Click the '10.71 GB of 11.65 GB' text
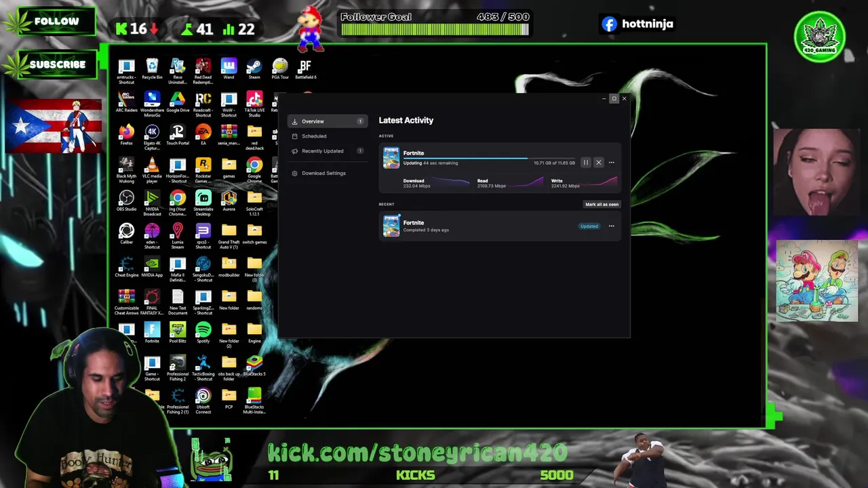Viewport: 868px width, 488px height. (554, 163)
